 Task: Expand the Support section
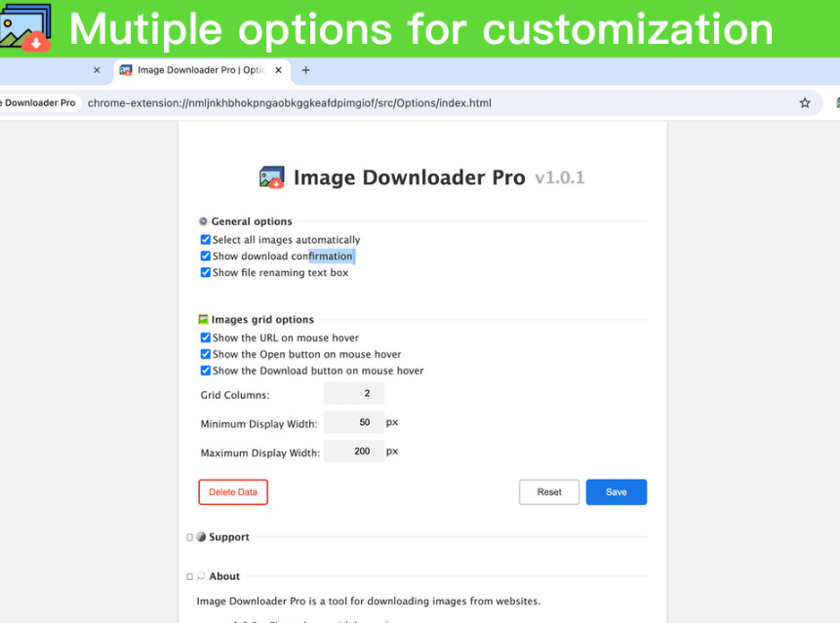189,537
